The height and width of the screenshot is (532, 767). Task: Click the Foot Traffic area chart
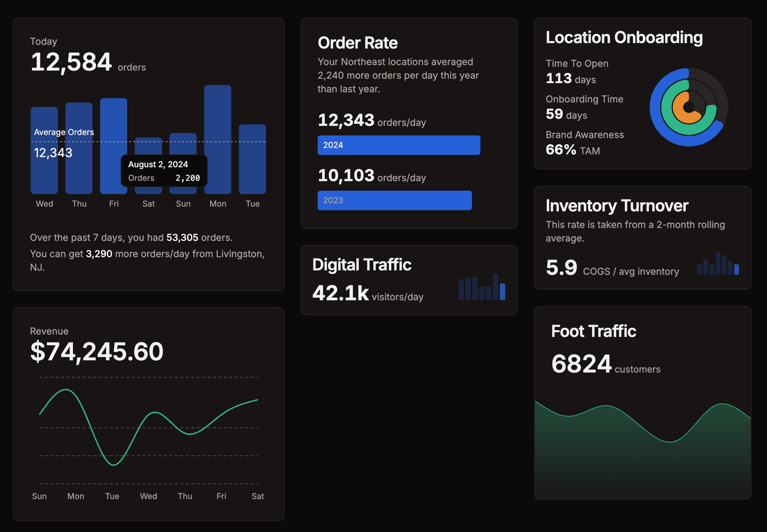pyautogui.click(x=642, y=450)
